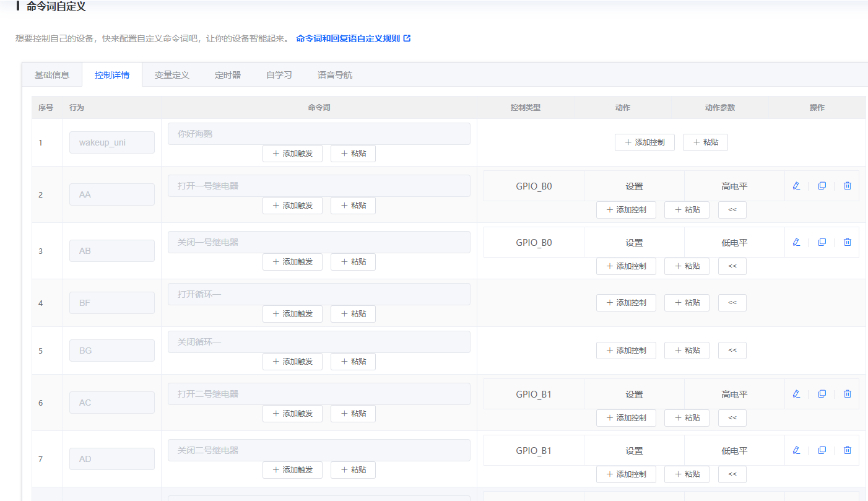Collapse row 5 controls with the << button

pos(732,350)
